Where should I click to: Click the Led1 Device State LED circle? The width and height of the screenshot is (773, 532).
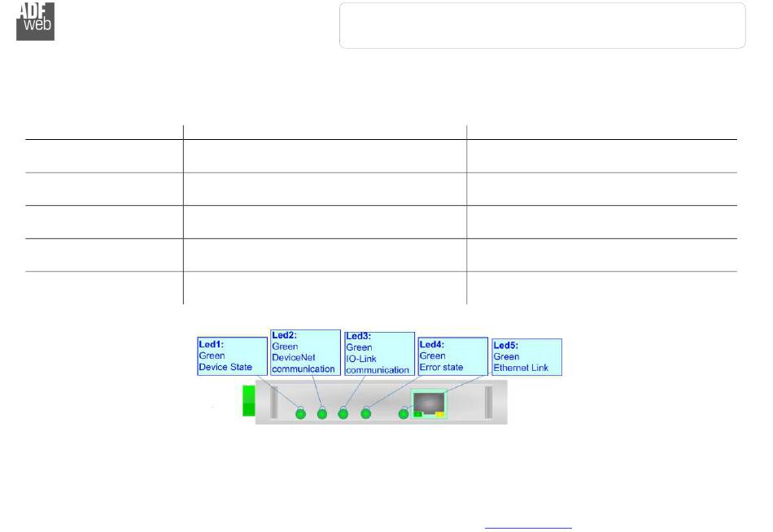pos(301,414)
